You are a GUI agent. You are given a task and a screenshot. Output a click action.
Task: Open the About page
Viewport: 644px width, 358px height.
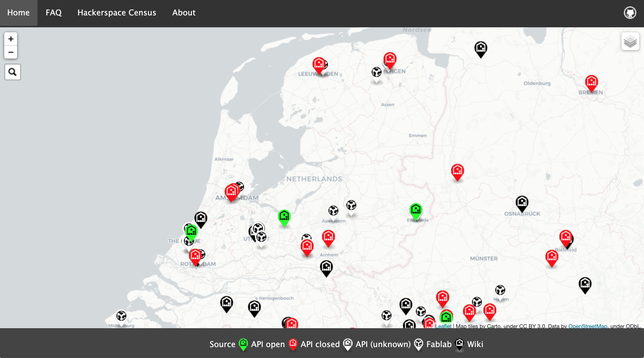[184, 12]
